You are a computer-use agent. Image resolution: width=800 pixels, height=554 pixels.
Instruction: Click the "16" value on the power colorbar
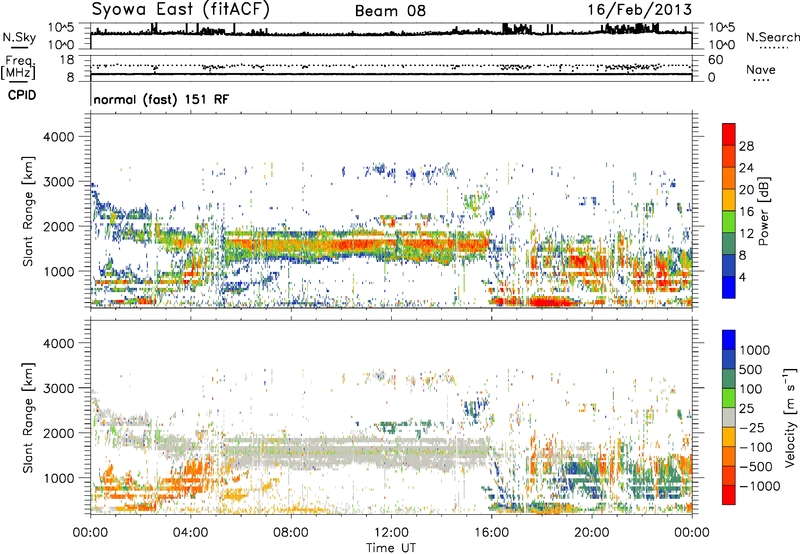point(746,212)
